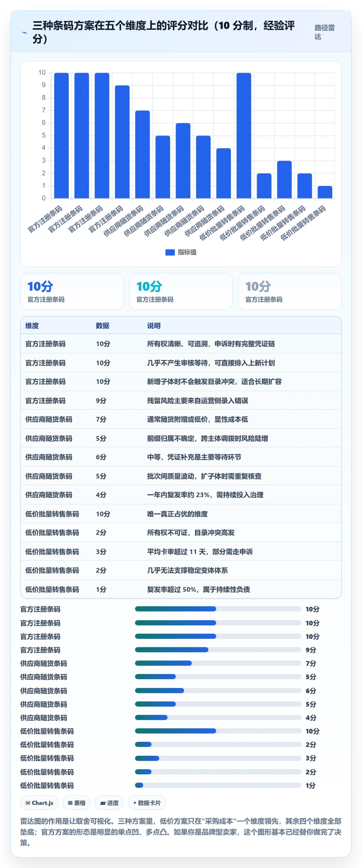Select the teal 10分 官方注册条码 card
The height and width of the screenshot is (868, 362).
(181, 291)
